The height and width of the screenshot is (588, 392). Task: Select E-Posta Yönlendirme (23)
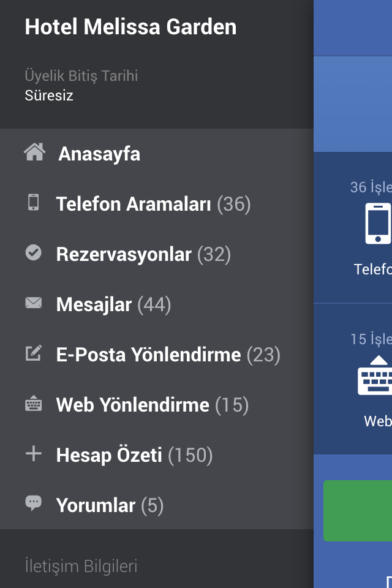pyautogui.click(x=156, y=355)
